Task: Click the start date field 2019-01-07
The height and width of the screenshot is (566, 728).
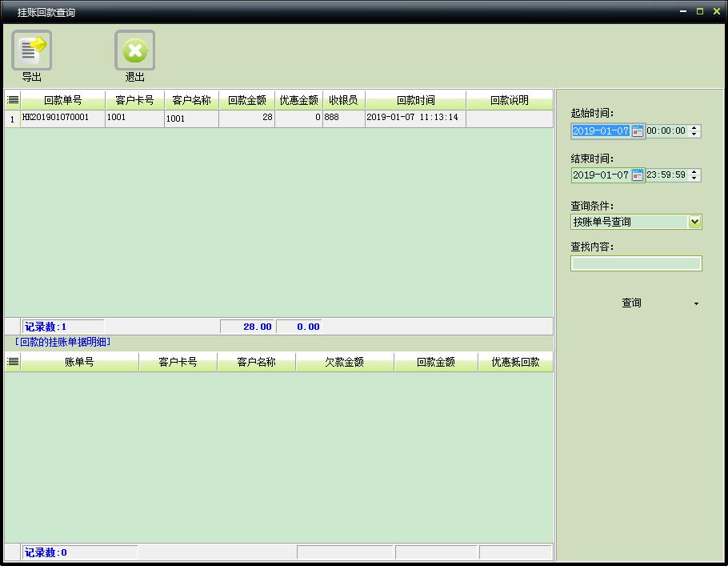Action: [x=601, y=131]
